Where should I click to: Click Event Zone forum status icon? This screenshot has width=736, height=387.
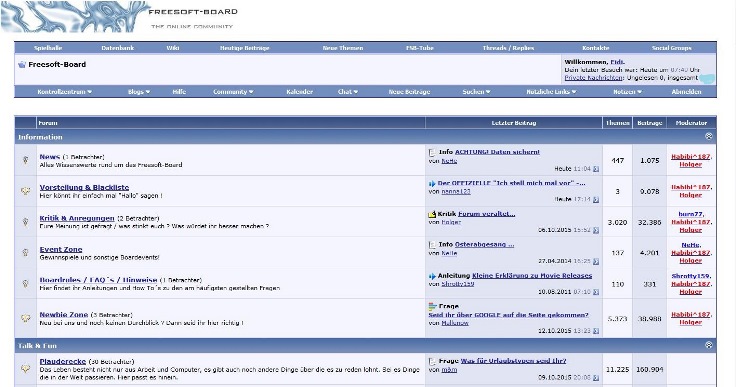(x=25, y=253)
